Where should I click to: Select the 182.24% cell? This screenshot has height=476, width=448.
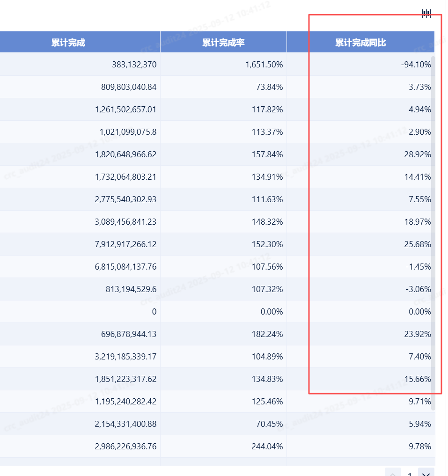point(267,334)
